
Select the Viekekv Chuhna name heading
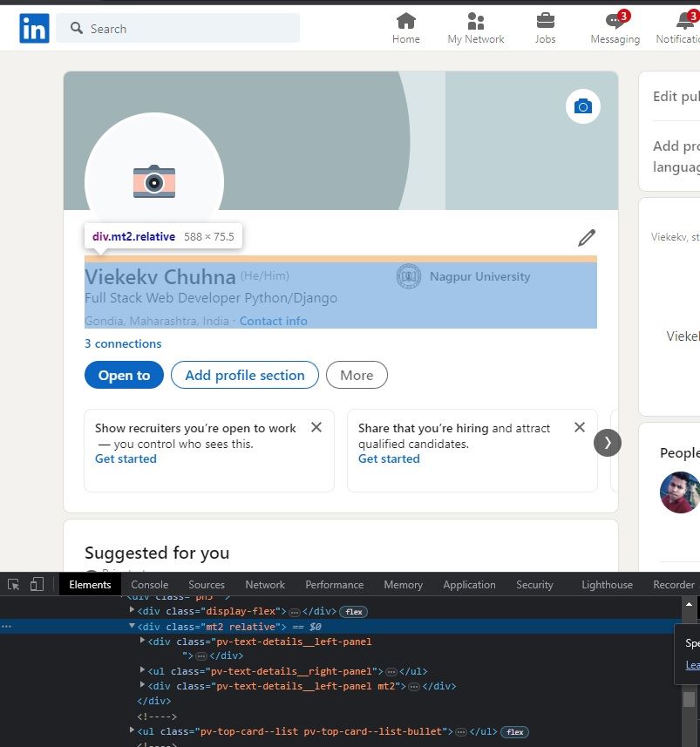coord(160,277)
